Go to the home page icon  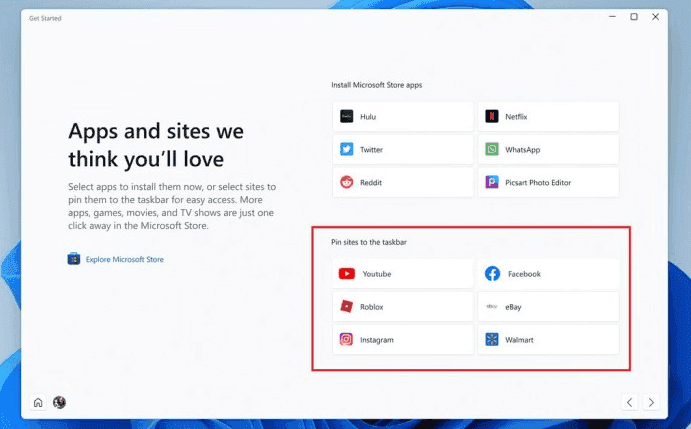38,403
